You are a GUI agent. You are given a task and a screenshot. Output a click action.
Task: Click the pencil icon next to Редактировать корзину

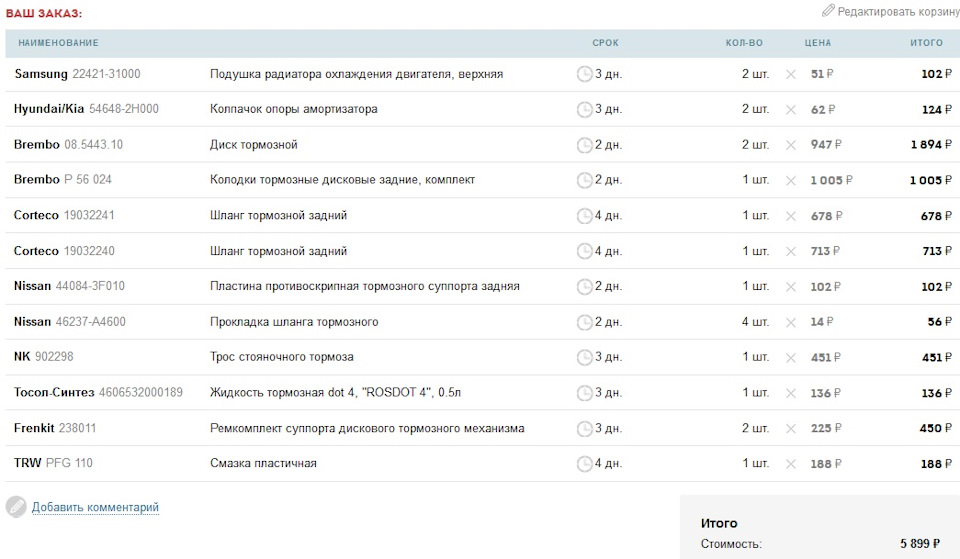tap(828, 10)
